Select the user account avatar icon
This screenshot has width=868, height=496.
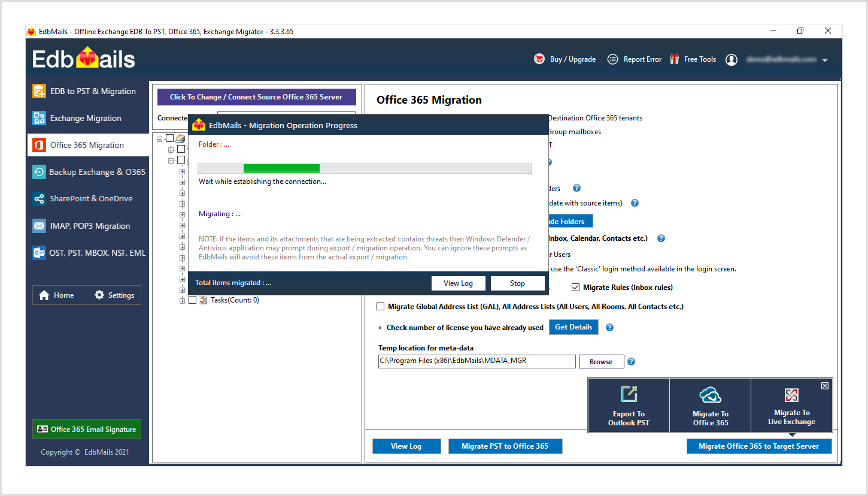point(732,60)
